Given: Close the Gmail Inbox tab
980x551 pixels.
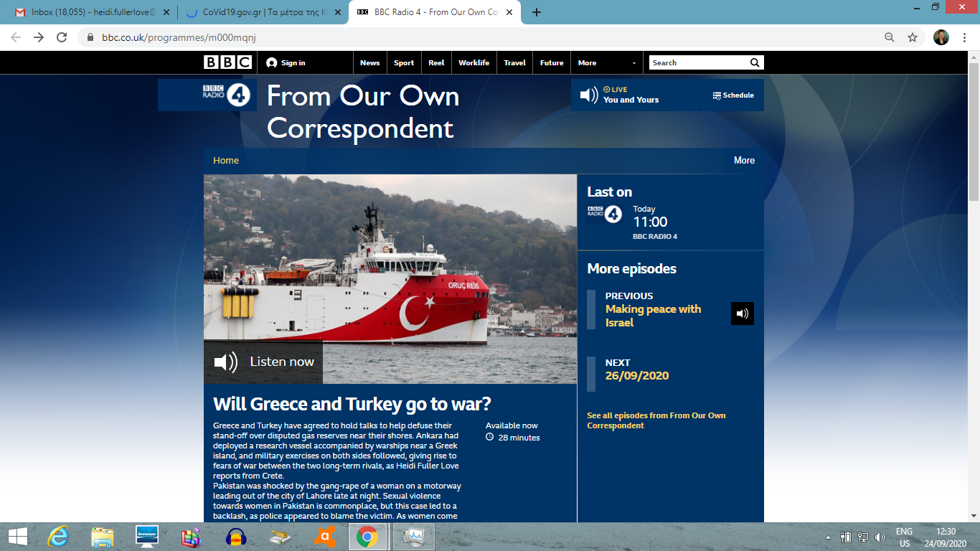Looking at the screenshot, I should coord(167,12).
